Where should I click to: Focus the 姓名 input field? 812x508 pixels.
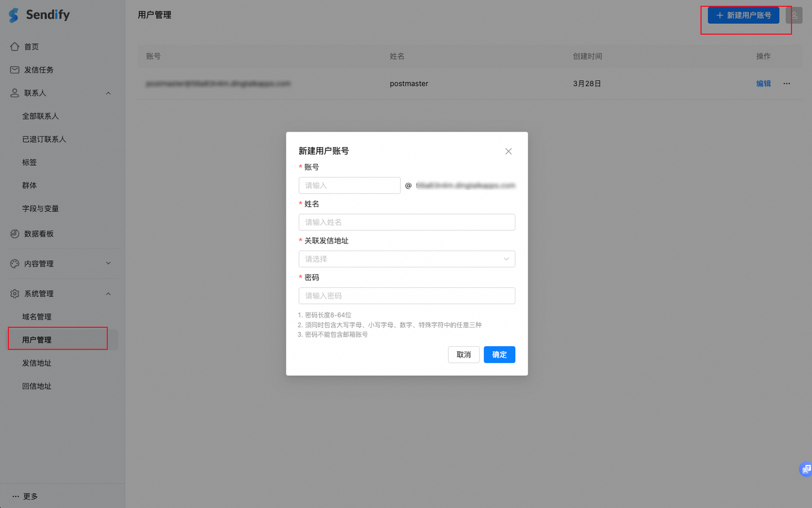point(407,222)
